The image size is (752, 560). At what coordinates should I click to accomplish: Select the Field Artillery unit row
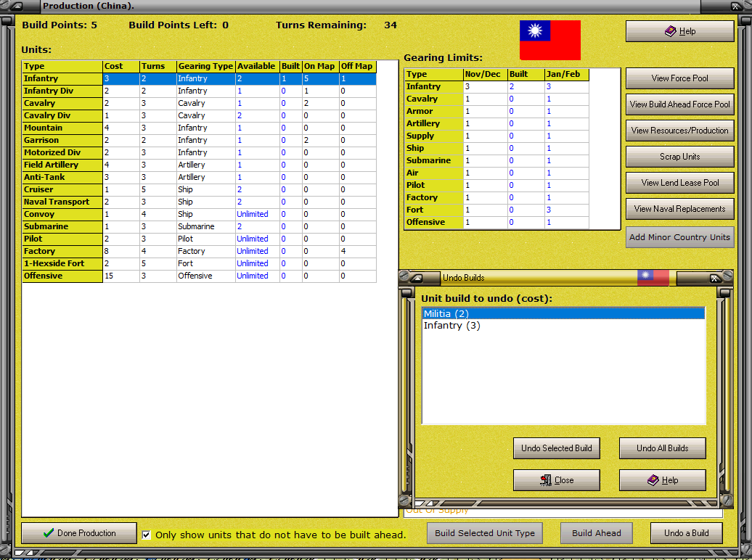click(x=199, y=165)
